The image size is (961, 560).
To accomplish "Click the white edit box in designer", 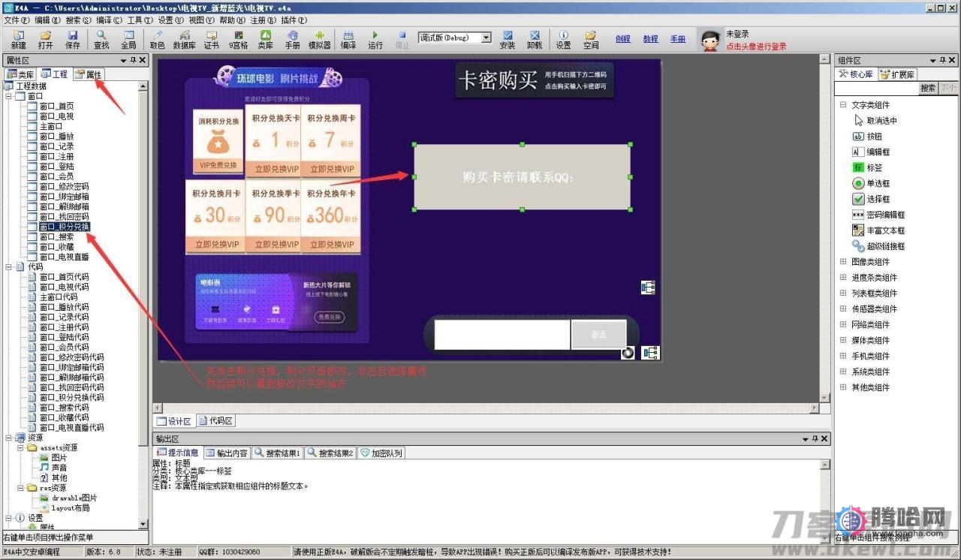I will (x=502, y=335).
